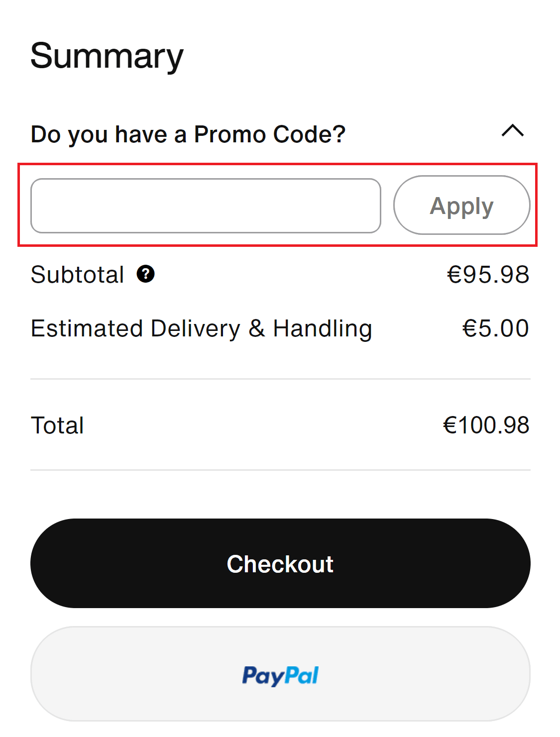Select the Subtotal label text
Image resolution: width=560 pixels, height=737 pixels.
(78, 275)
